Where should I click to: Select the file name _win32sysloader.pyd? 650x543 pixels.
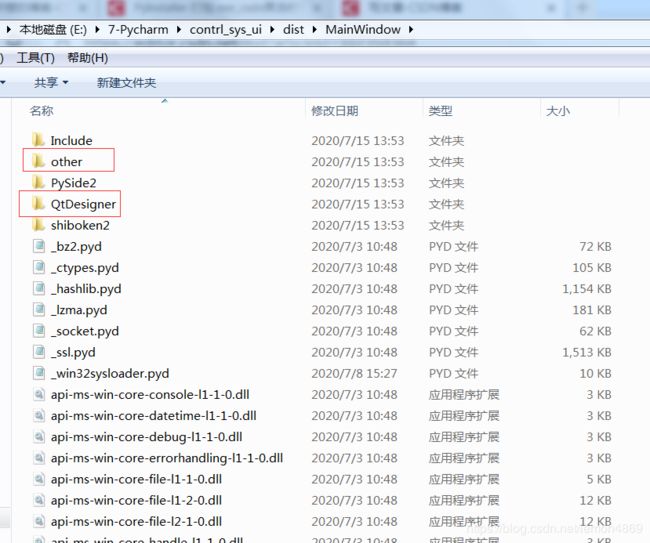coord(110,373)
